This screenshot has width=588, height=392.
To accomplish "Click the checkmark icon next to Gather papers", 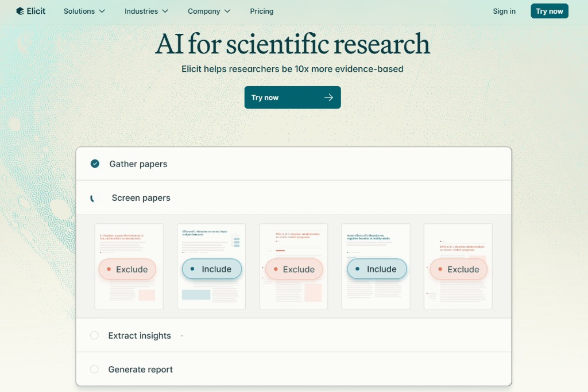I will [x=95, y=164].
